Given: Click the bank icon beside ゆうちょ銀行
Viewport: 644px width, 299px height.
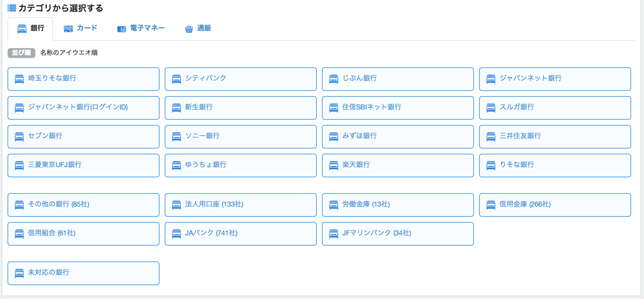Looking at the screenshot, I should [x=176, y=166].
